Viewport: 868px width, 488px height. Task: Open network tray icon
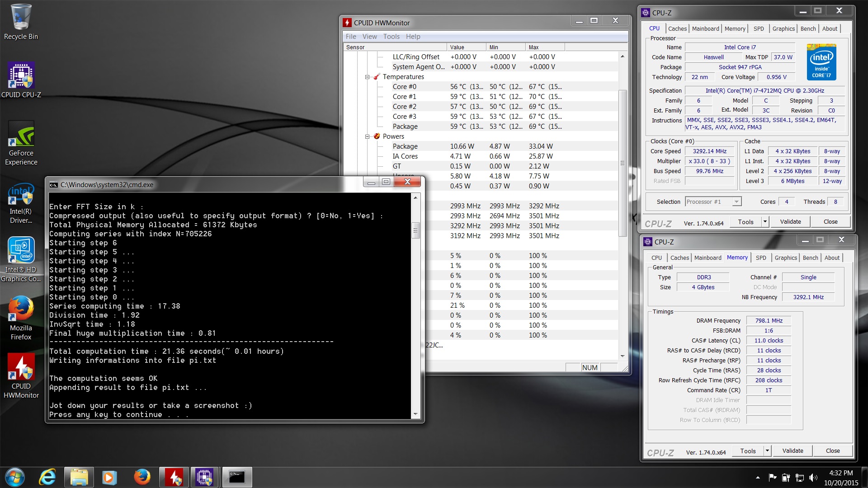799,478
